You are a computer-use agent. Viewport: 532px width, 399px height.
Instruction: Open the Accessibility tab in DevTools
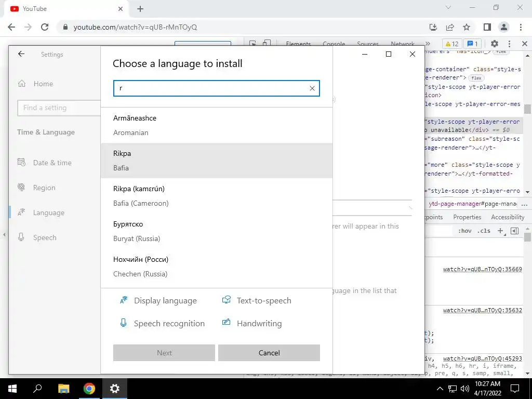coord(508,217)
